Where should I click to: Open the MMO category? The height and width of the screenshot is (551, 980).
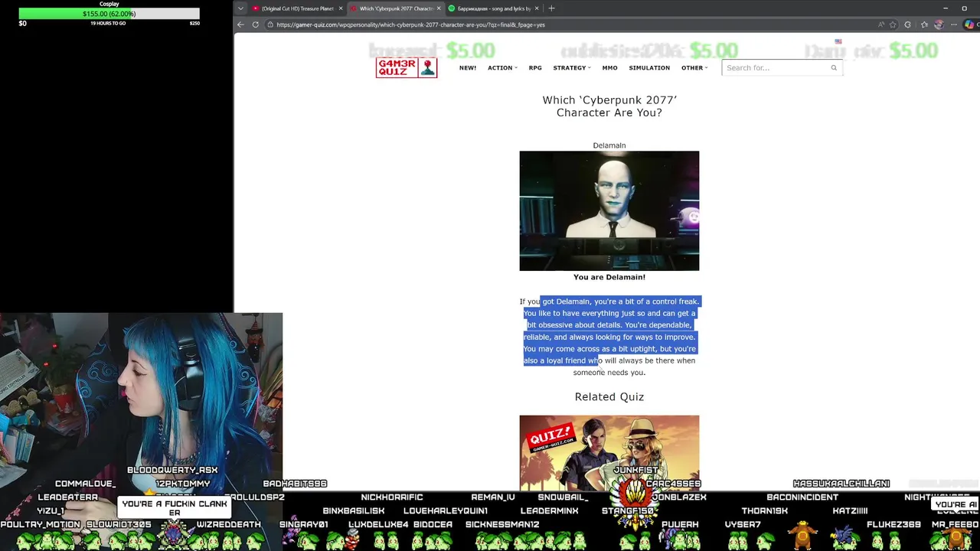pyautogui.click(x=609, y=68)
